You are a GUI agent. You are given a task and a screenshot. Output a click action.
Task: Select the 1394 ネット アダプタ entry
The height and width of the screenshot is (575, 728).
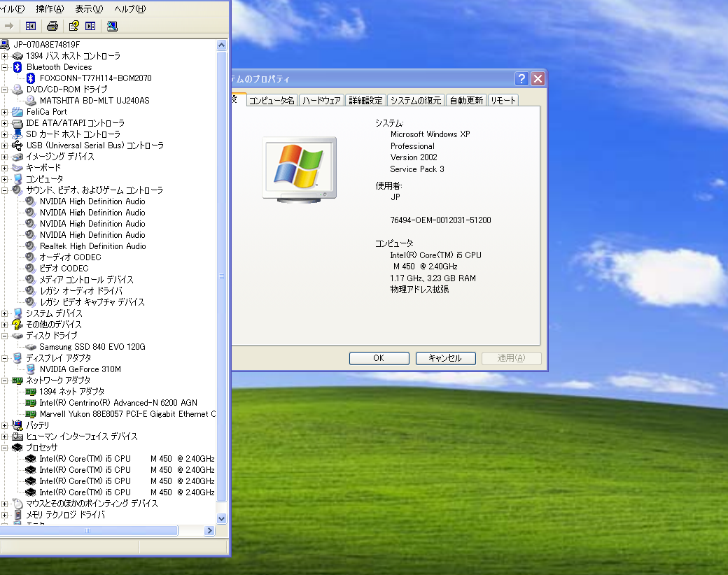point(72,392)
